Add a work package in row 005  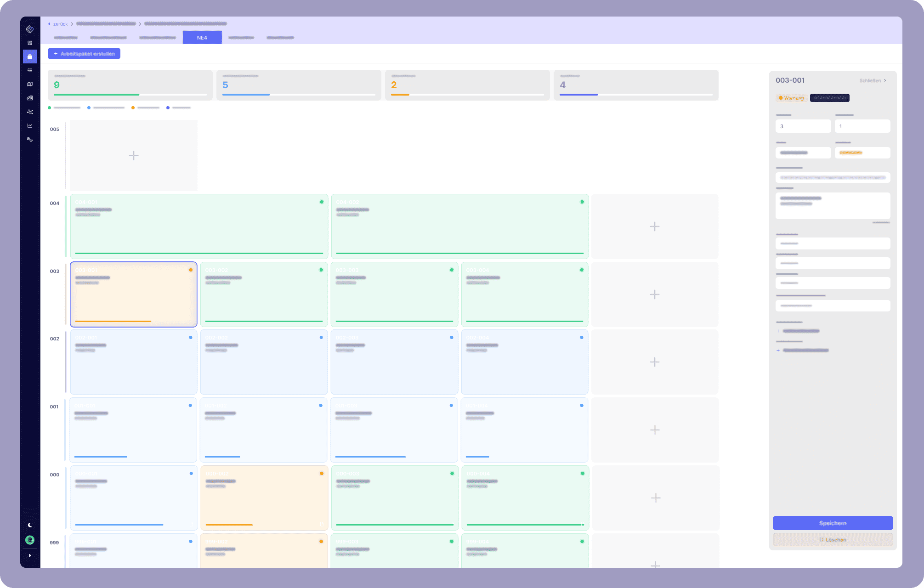pos(134,156)
